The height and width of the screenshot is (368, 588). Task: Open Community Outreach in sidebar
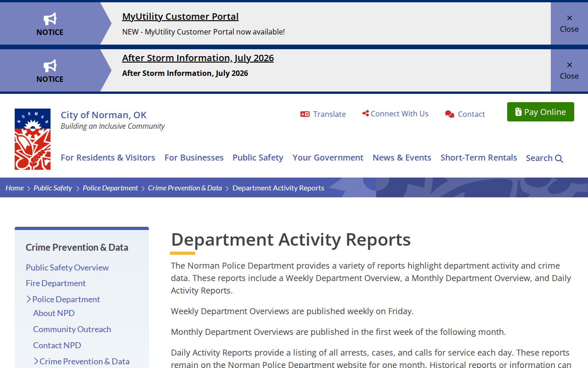pos(72,329)
